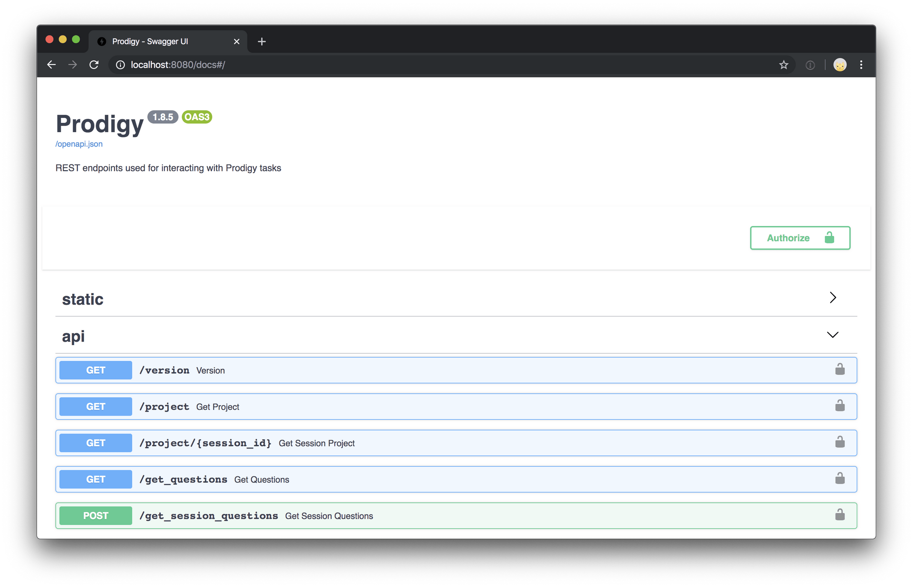Click the lock icon beside /get_questions

click(x=840, y=479)
